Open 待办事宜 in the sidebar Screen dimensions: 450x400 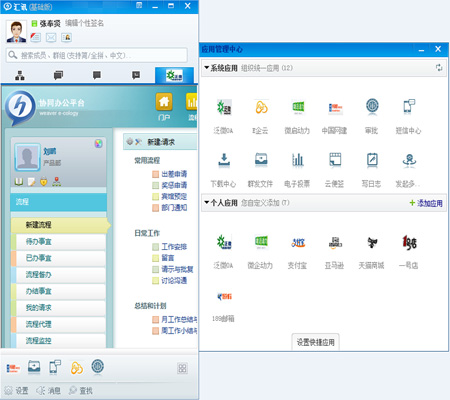point(58,242)
